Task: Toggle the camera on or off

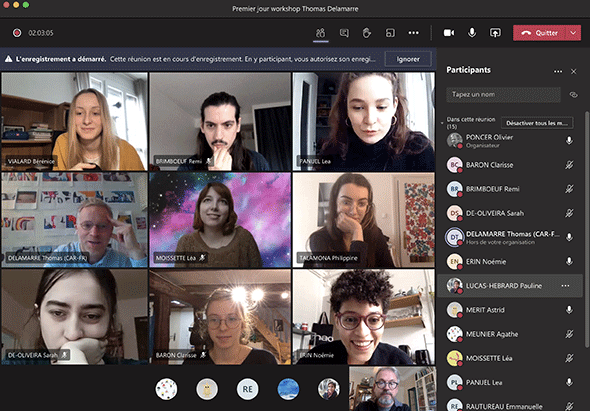Action: [449, 33]
